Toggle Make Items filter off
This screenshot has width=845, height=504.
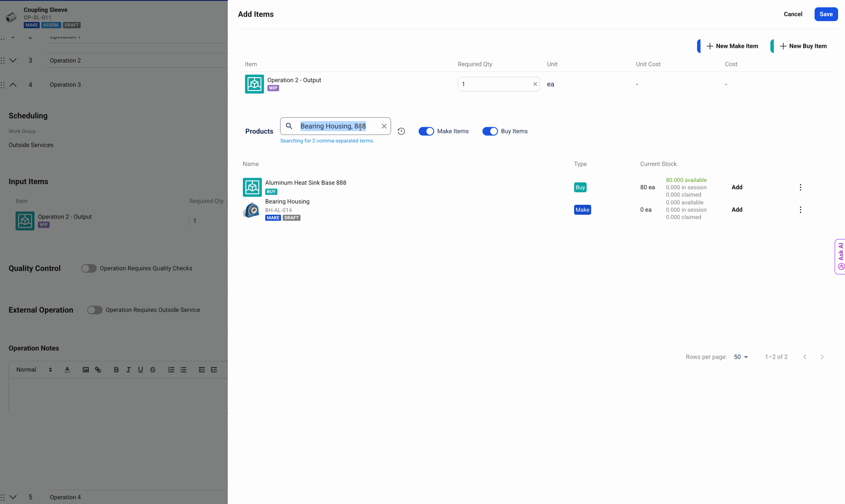click(426, 131)
